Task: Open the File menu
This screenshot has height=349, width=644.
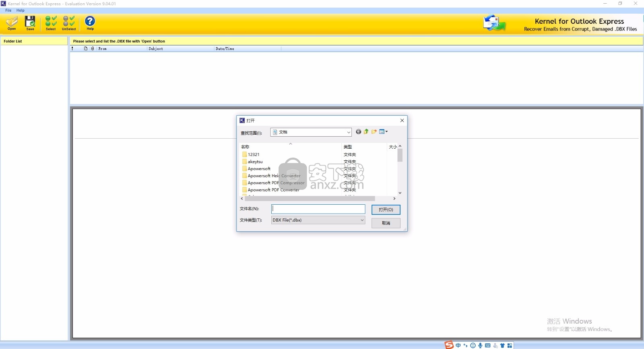Action: [8, 10]
